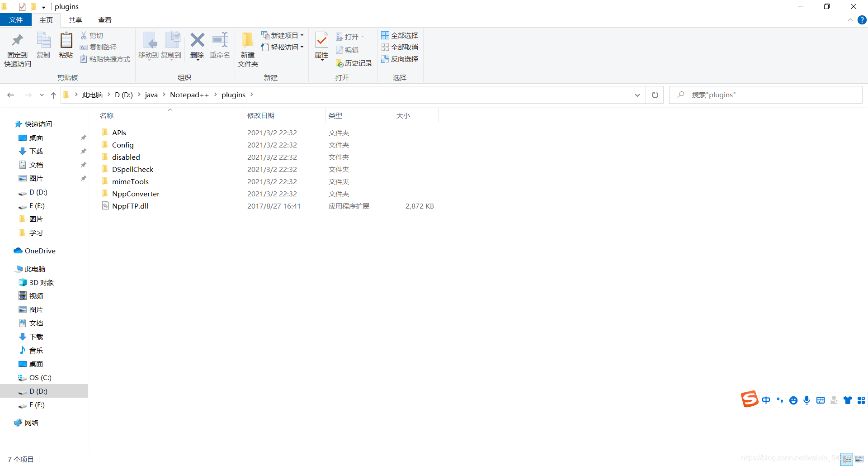Click the Refresh button in address bar
This screenshot has width=868, height=466.
pos(655,95)
